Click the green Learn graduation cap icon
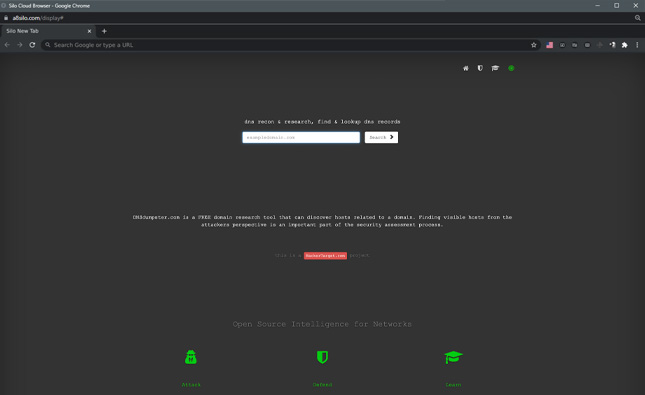This screenshot has height=395, width=645. click(x=453, y=357)
